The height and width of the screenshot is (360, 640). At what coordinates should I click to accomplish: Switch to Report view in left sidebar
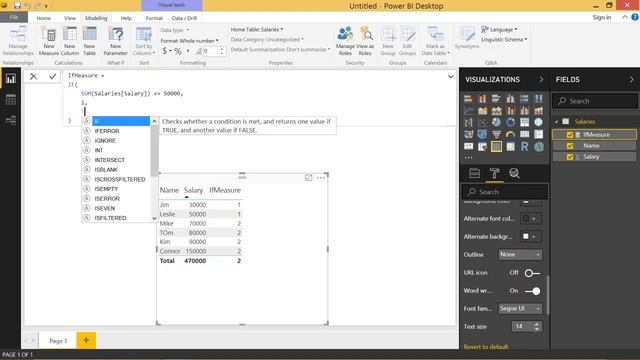[x=11, y=78]
